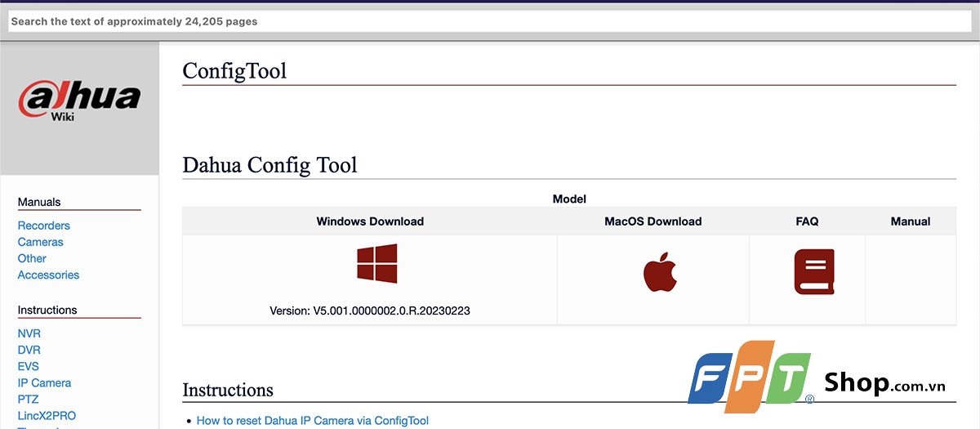
Task: Go to DVR instructions
Action: tap(29, 350)
